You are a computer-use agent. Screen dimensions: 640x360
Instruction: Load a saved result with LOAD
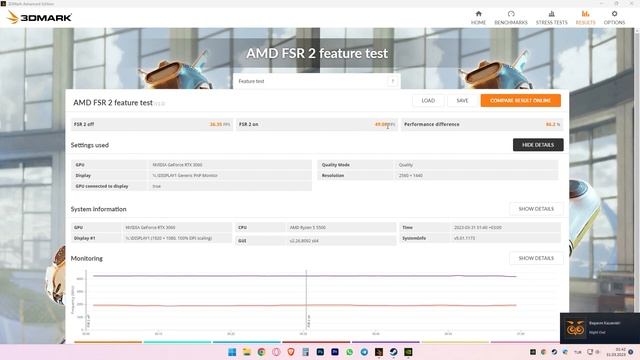tap(428, 100)
